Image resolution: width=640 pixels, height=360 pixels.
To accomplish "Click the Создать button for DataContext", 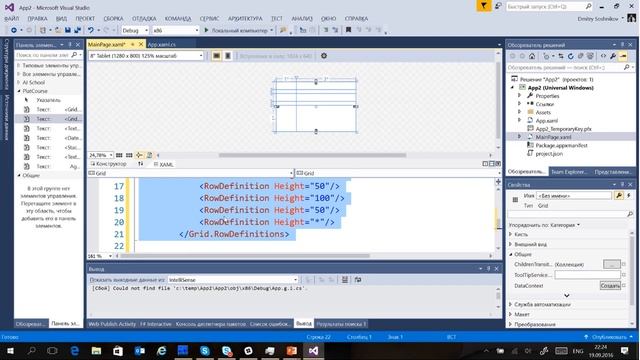I will [x=610, y=285].
